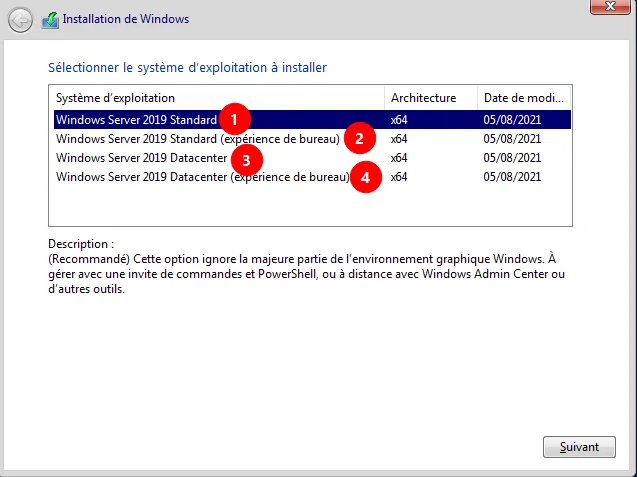Viewport: 637px width, 477px height.
Task: Click Suivant to continue installation
Action: point(579,447)
